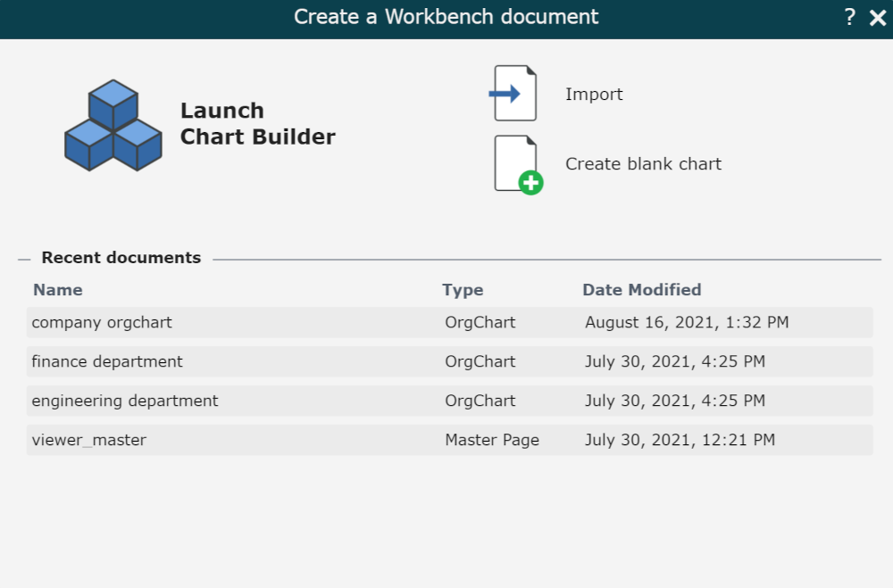Choose the Create blank chart text label

click(643, 164)
